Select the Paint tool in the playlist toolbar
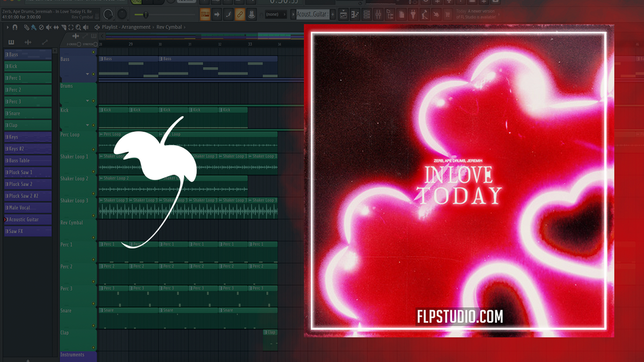Screen dimensions: 644x362 33,27
